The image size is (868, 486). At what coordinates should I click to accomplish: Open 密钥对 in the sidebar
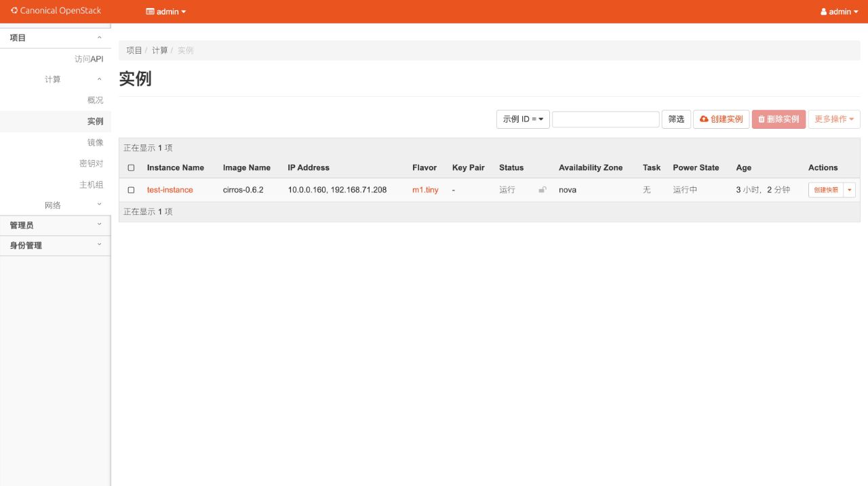point(91,163)
